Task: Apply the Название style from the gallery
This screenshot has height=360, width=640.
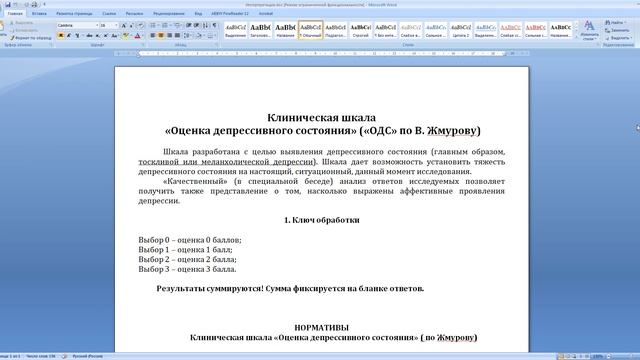Action: pos(285,30)
